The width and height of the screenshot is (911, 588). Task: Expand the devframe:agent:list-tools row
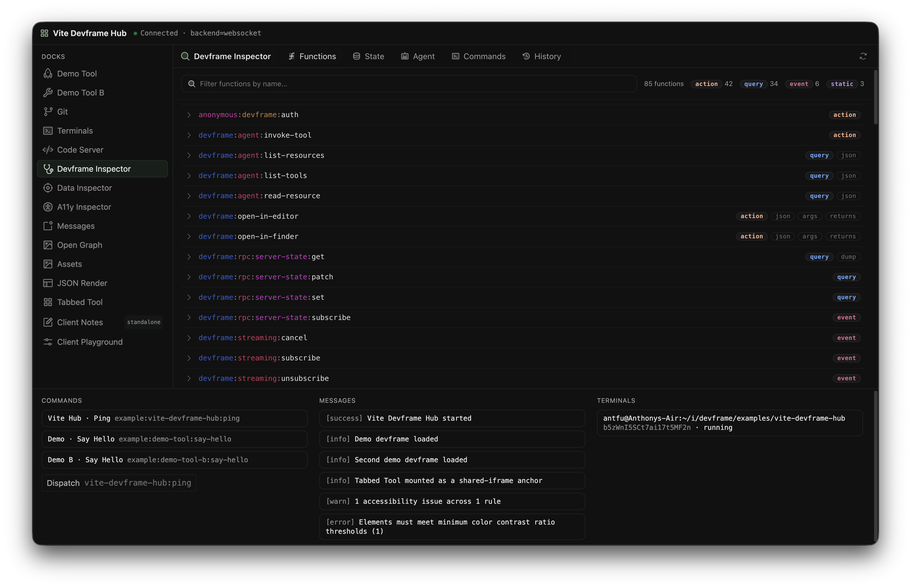coord(522,176)
